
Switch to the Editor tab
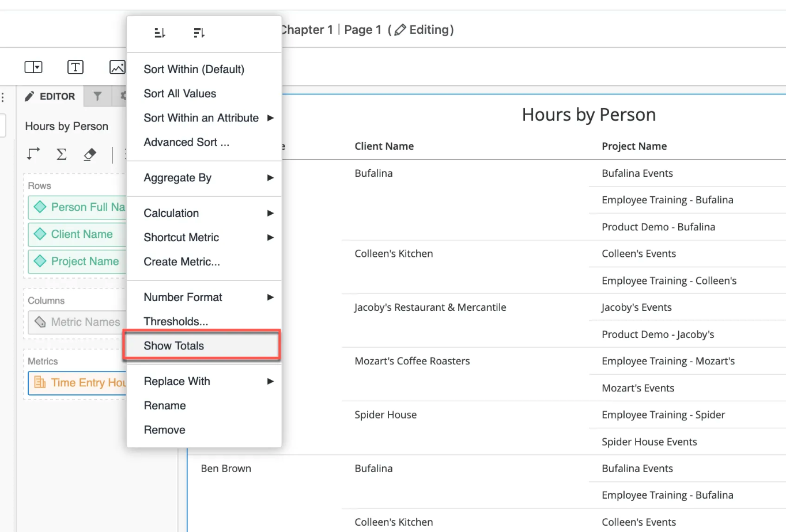pyautogui.click(x=51, y=96)
